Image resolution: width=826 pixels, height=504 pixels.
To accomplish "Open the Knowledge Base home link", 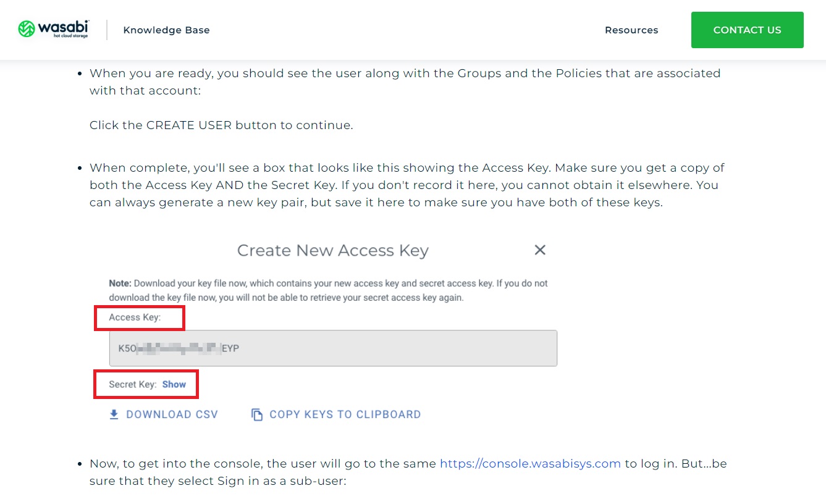I will coord(166,30).
